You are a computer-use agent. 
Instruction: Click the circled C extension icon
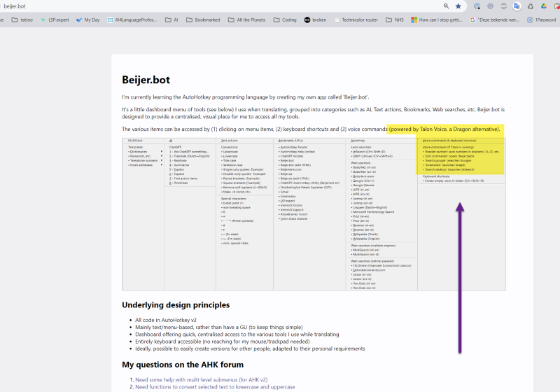point(491,6)
